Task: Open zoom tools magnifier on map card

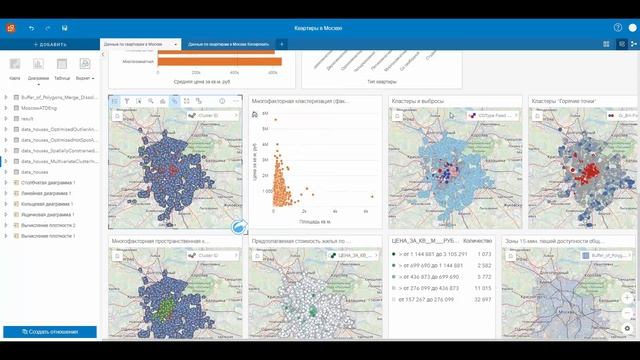Action: (x=151, y=101)
